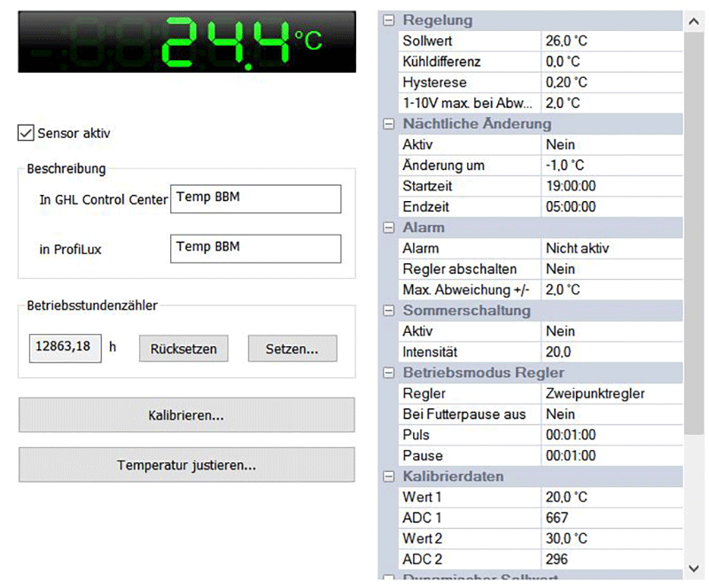Click the Regler value Zweipunktregler
Image resolution: width=709 pixels, height=588 pixels.
tap(612, 393)
